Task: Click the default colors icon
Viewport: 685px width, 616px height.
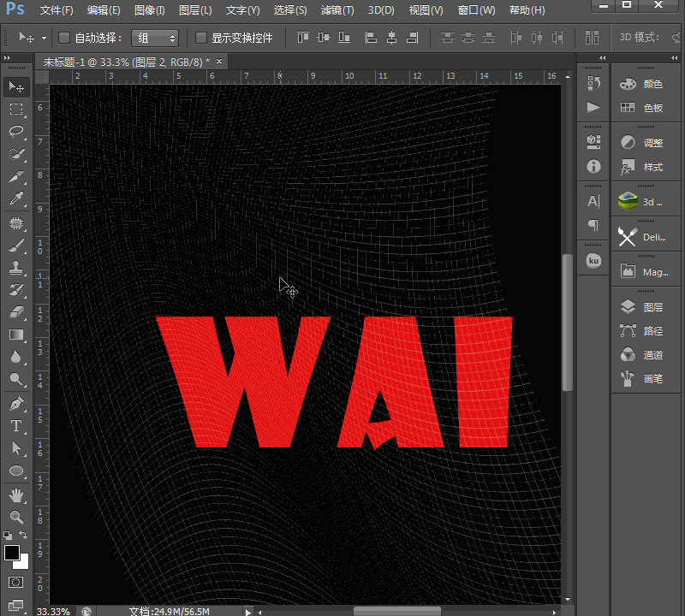Action: [8, 535]
